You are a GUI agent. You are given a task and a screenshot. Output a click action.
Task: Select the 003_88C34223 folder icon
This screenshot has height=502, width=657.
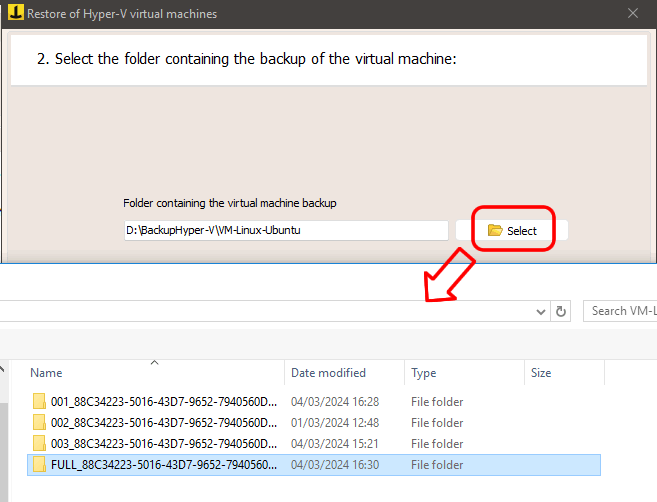click(39, 443)
